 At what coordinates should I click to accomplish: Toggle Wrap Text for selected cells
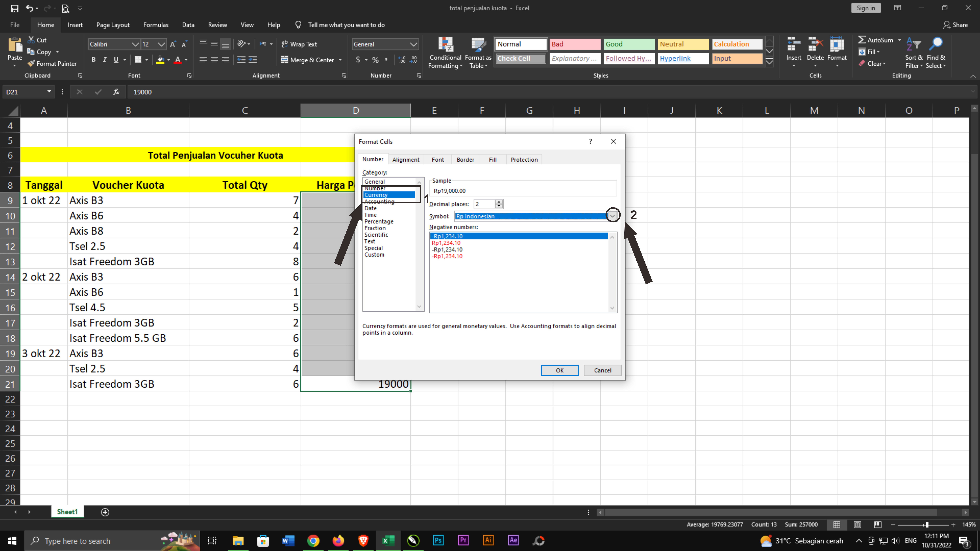[299, 44]
